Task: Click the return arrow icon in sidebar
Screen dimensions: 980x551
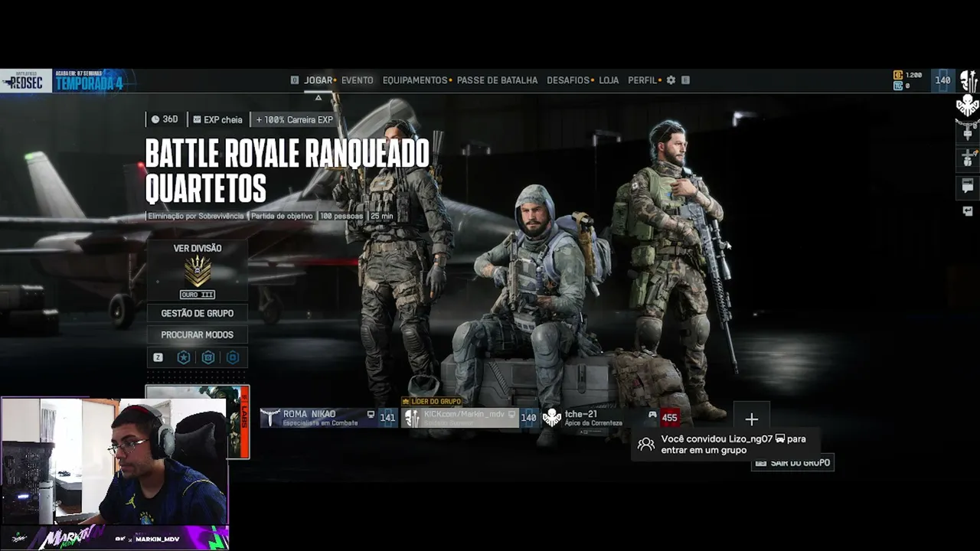Action: click(968, 211)
